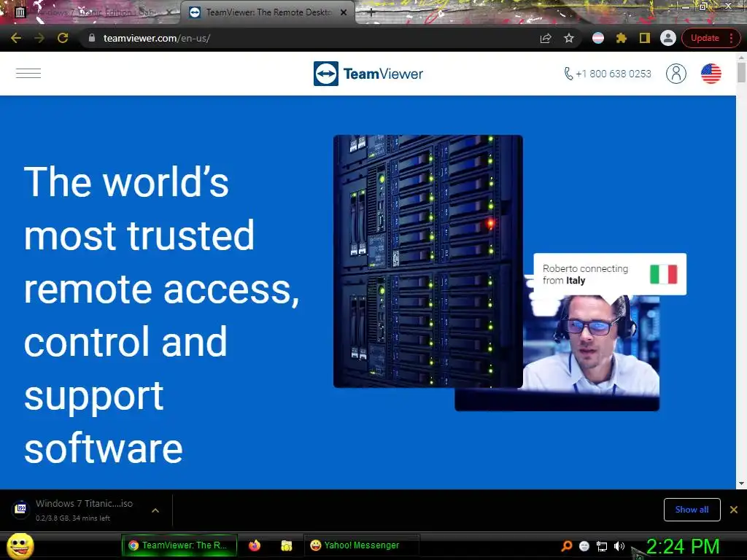Select the TeamViewer browser tab
The width and height of the screenshot is (747, 560).
tap(267, 12)
